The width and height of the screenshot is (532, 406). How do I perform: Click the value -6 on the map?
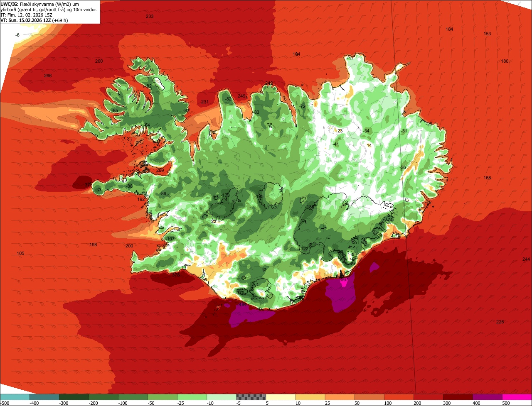point(17,35)
